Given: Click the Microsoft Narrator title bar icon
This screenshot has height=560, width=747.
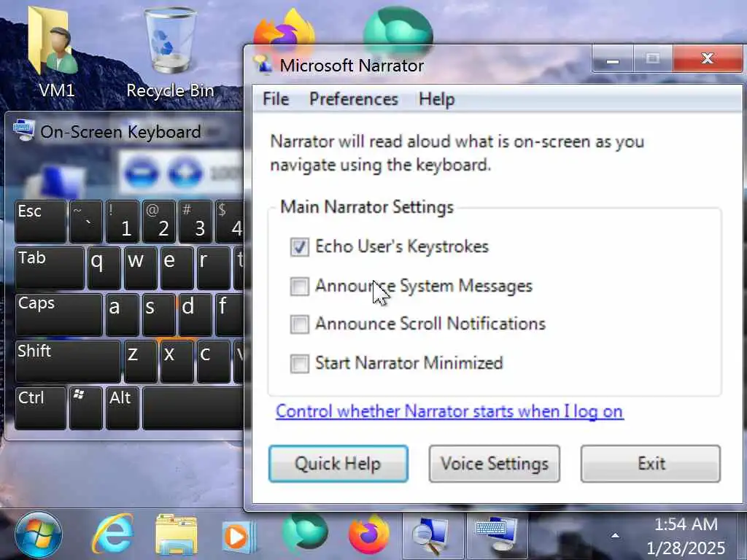Looking at the screenshot, I should point(263,65).
